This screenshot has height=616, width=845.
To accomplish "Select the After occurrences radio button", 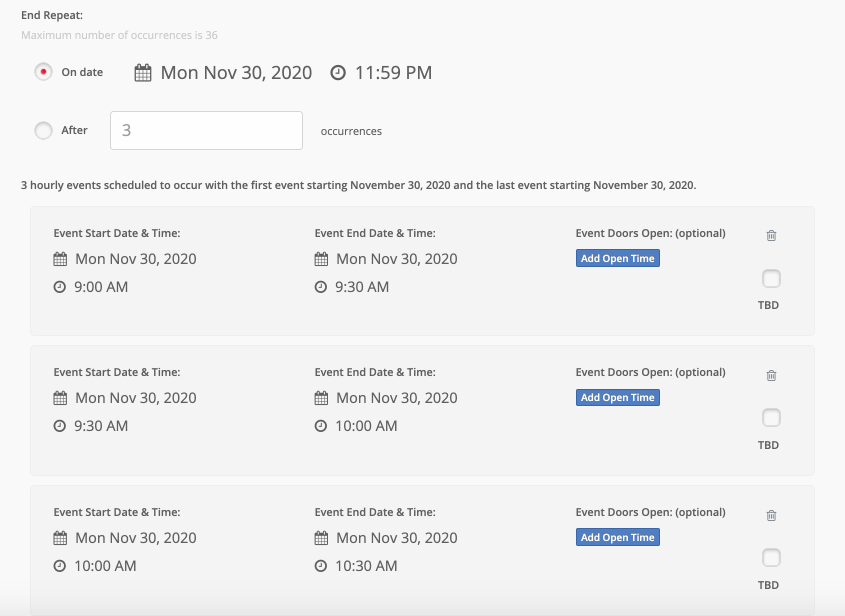I will click(43, 130).
